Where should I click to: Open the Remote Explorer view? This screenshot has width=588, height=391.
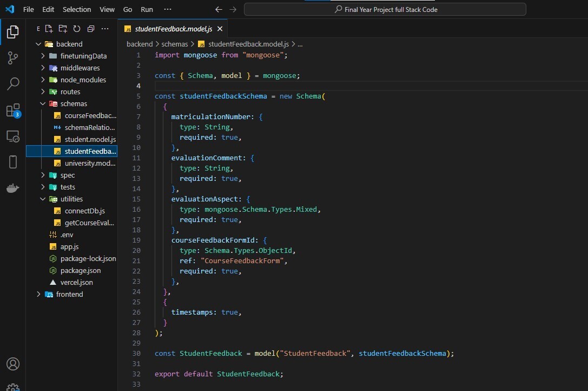(13, 136)
